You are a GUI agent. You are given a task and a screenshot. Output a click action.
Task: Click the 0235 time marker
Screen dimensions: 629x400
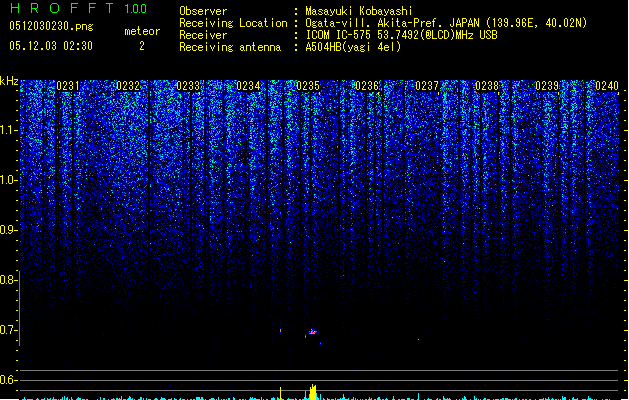(308, 86)
